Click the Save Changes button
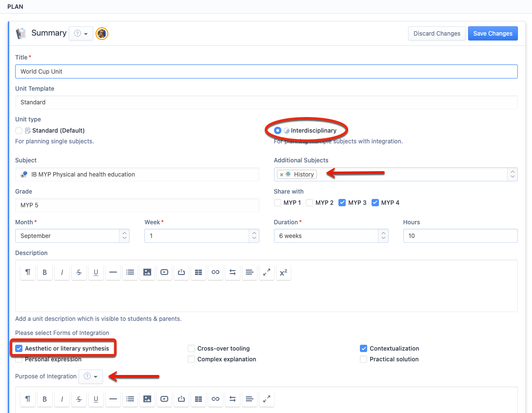Image resolution: width=532 pixels, height=413 pixels. [x=493, y=34]
